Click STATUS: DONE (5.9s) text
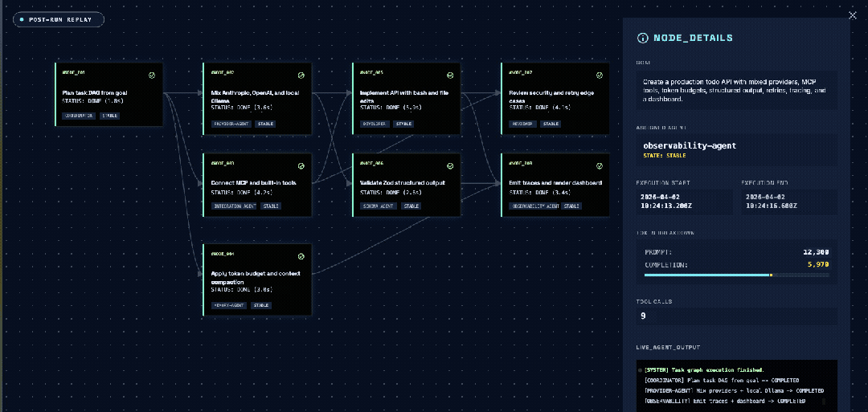The height and width of the screenshot is (412, 868). [x=391, y=109]
